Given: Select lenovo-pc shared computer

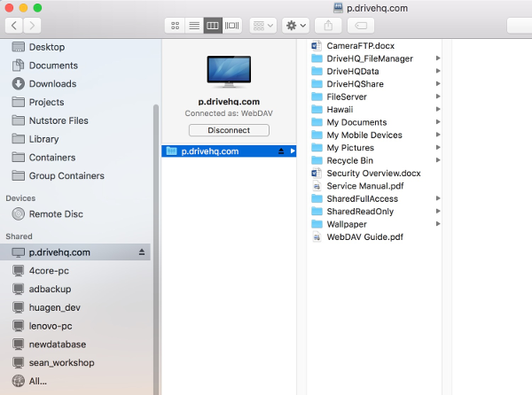Looking at the screenshot, I should 42,326.
